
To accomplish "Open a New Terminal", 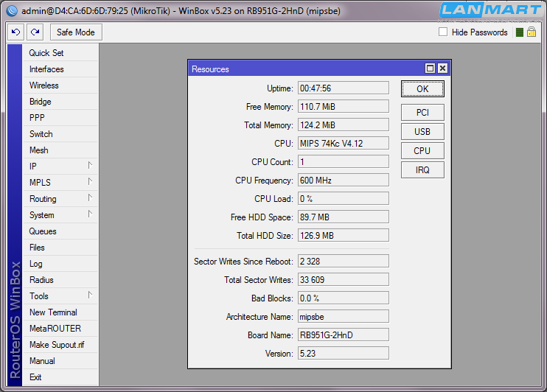I will point(60,312).
